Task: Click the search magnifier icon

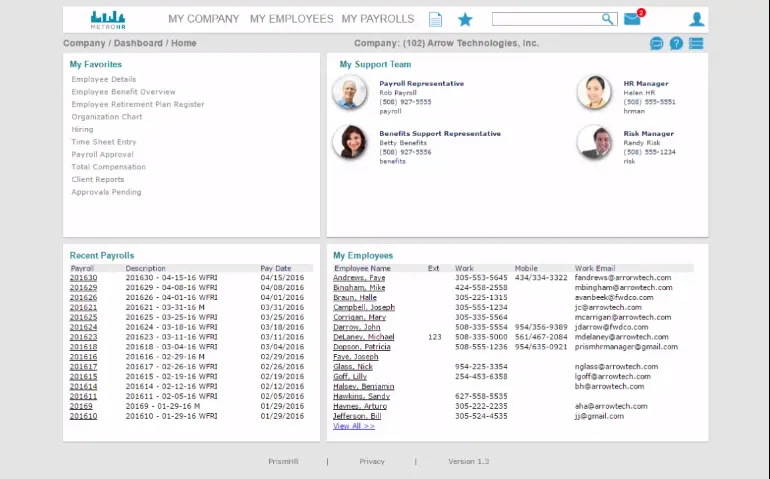Action: [607, 19]
